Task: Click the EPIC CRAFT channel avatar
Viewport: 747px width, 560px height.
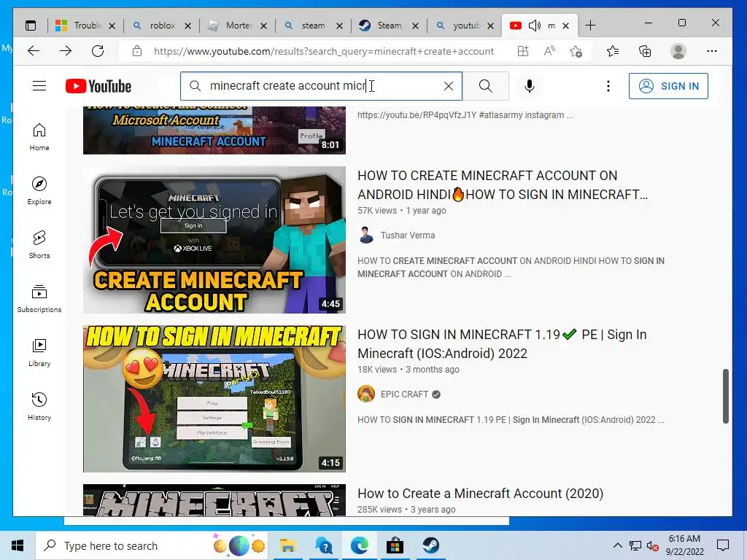Action: [x=366, y=394]
